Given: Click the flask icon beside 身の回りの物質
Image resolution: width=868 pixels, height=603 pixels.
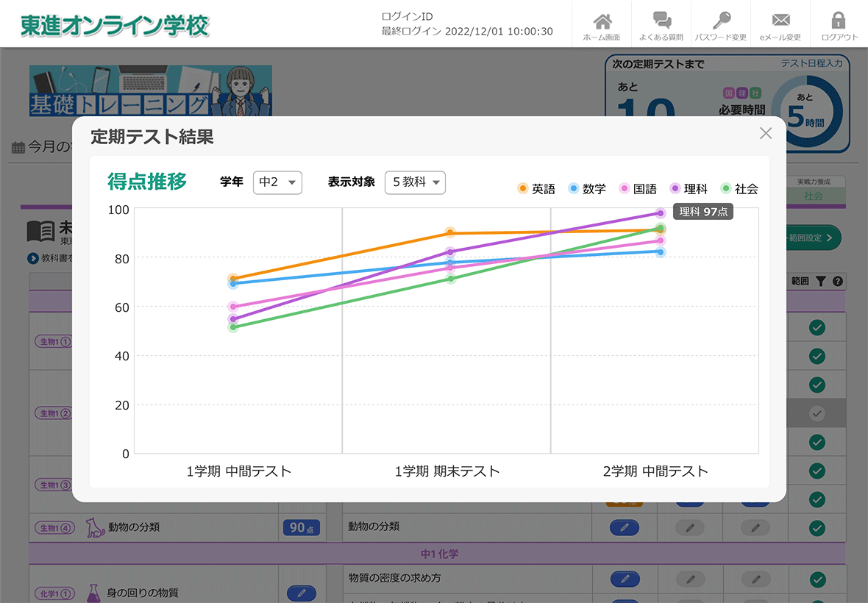Looking at the screenshot, I should click(93, 593).
